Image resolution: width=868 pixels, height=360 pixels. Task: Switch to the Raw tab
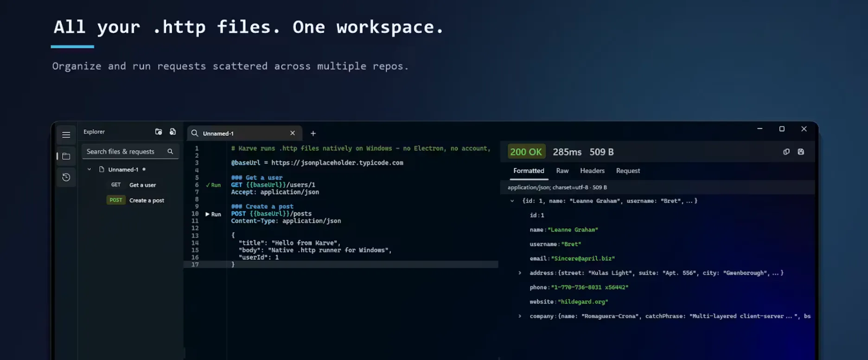562,171
